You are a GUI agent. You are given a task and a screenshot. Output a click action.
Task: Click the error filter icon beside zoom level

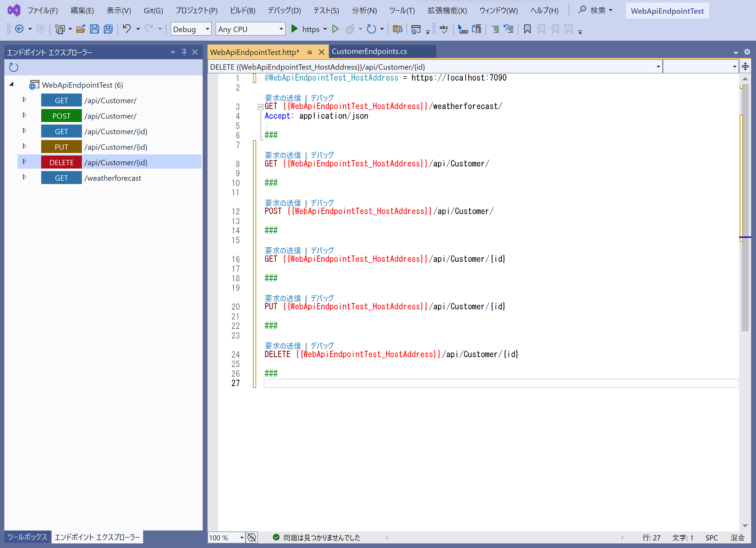252,537
